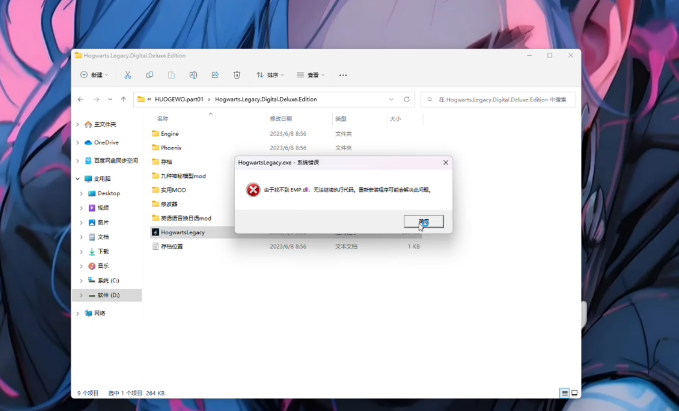This screenshot has height=411, width=679.
Task: Select 软件 (D:) drive in sidebar
Action: tap(108, 295)
